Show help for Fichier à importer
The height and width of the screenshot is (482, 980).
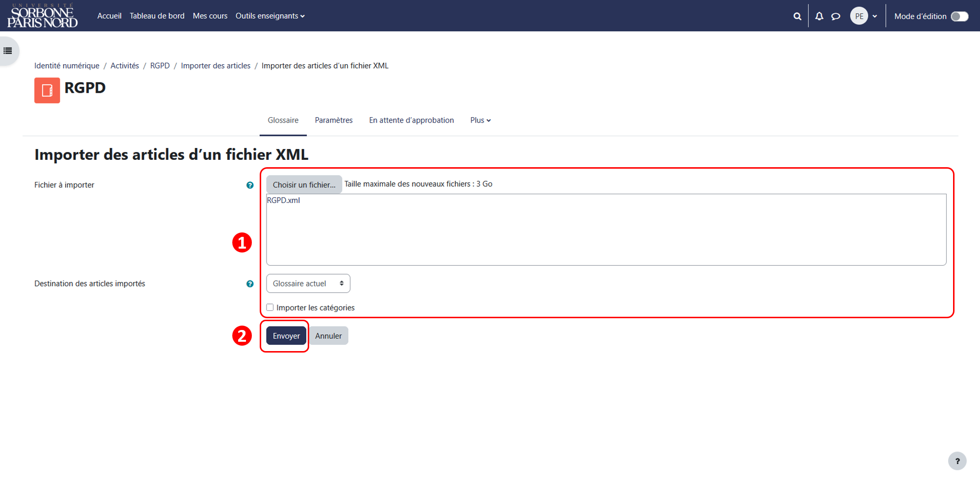(x=250, y=185)
